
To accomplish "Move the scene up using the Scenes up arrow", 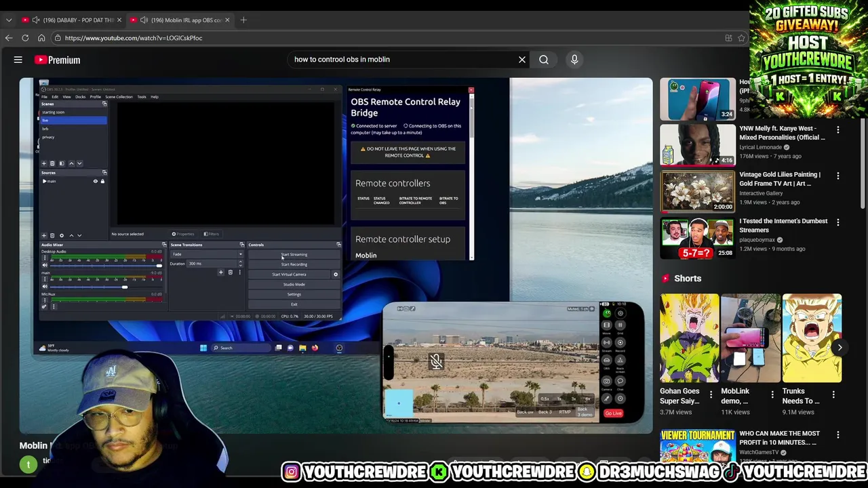I will click(71, 163).
